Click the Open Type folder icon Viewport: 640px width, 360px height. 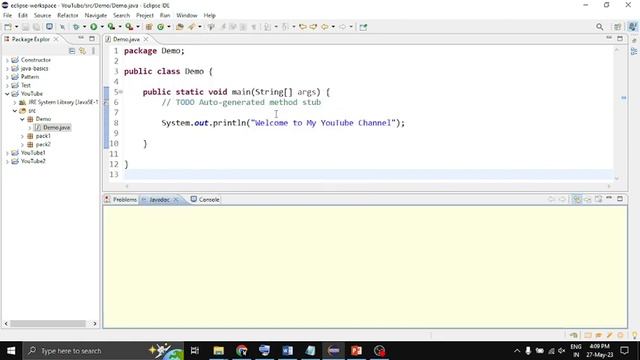[x=180, y=27]
